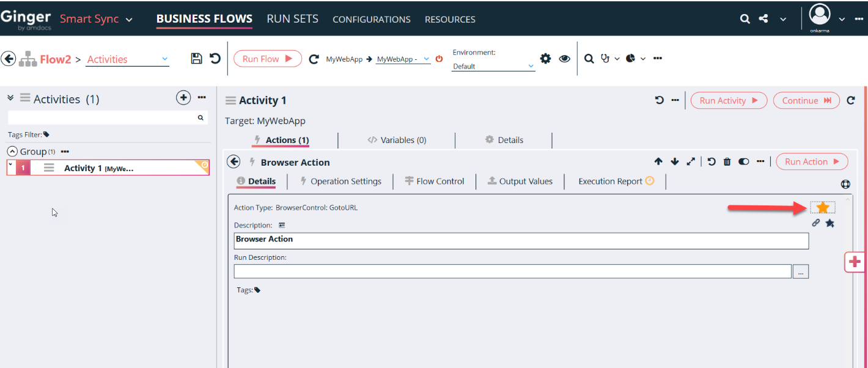Click the agent power icon

(439, 59)
